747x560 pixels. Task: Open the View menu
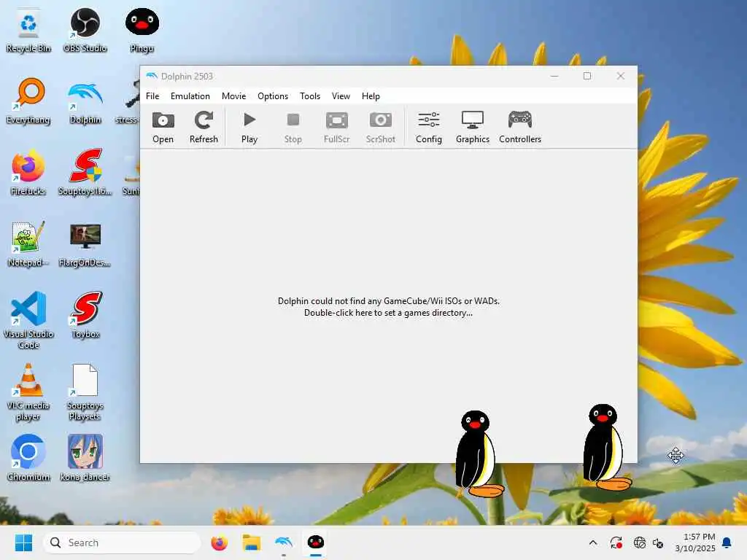click(x=341, y=96)
